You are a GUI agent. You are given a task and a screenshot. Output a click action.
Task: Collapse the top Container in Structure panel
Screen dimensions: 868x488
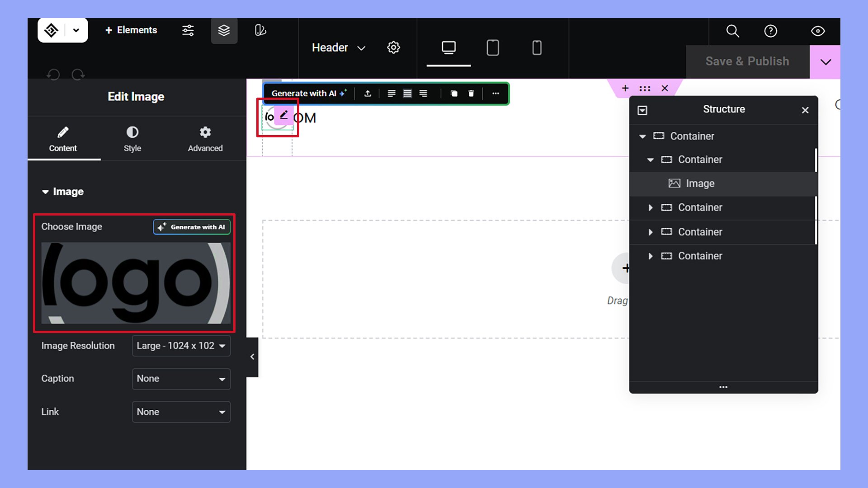(642, 136)
